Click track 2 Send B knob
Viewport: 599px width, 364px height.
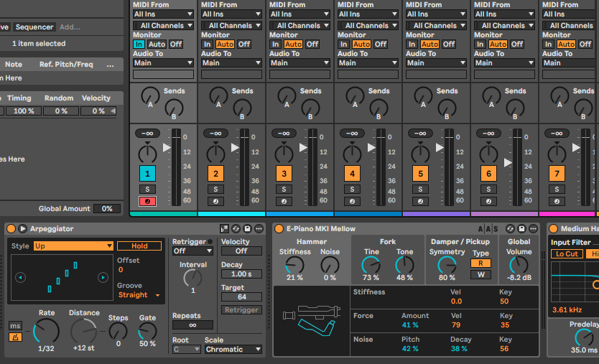pyautogui.click(x=242, y=109)
